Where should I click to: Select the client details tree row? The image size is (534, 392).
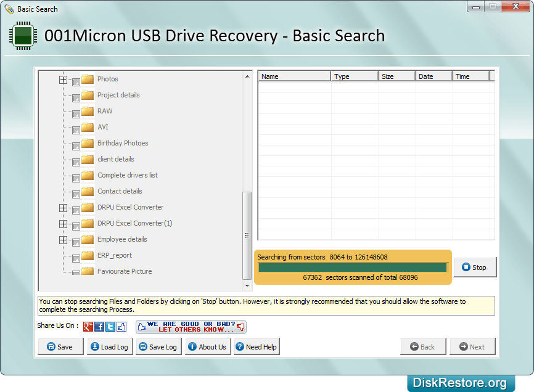116,159
